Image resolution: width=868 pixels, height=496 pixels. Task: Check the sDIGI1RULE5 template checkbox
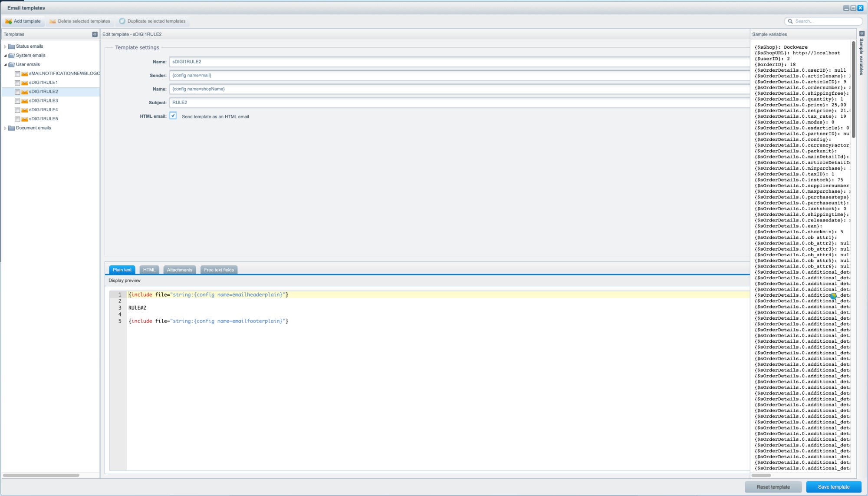coord(17,119)
